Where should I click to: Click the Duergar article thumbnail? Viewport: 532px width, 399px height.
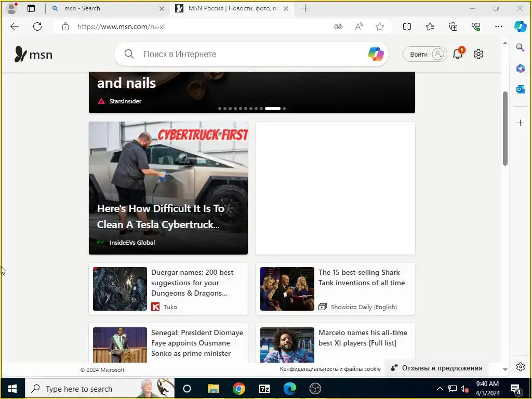pyautogui.click(x=120, y=289)
